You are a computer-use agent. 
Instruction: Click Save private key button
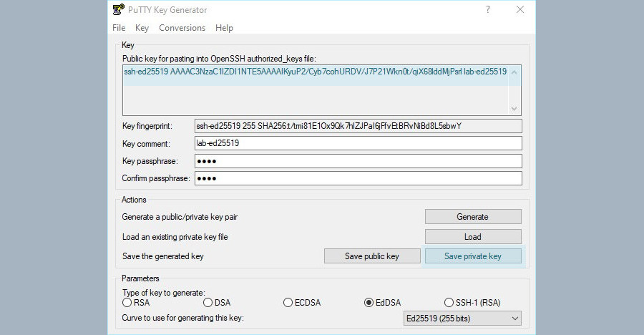tap(473, 256)
